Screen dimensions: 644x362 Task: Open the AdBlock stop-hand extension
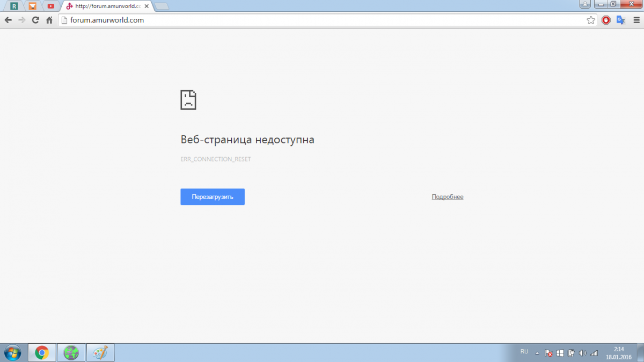(606, 20)
